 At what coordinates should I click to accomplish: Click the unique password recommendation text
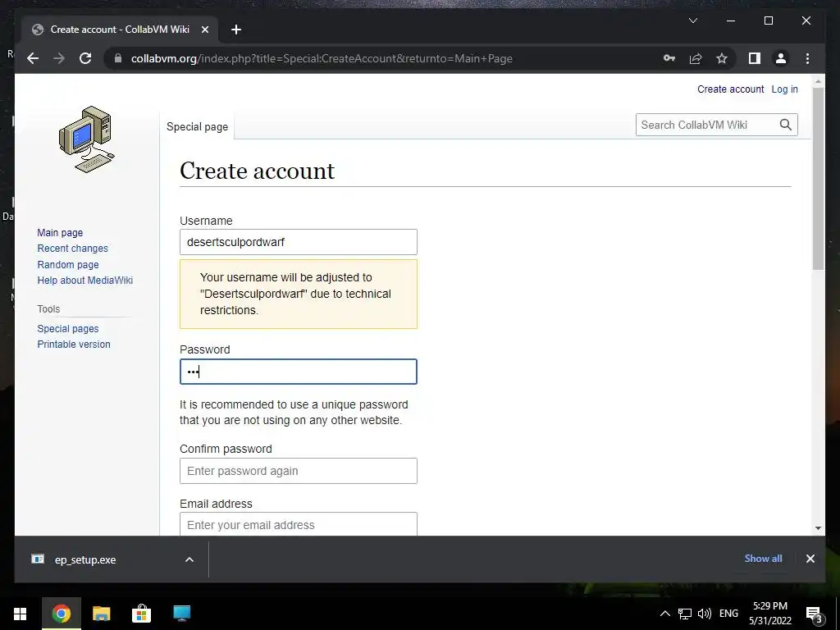(294, 413)
